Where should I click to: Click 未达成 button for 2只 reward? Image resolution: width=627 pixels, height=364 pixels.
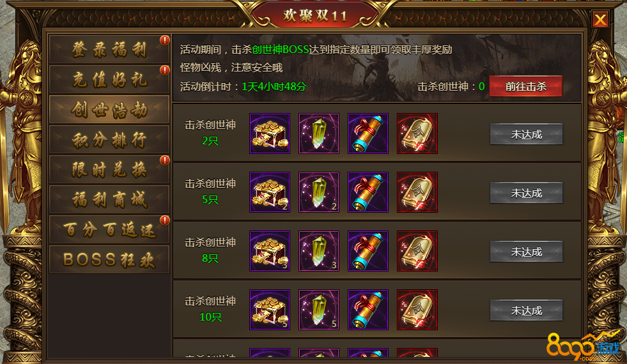(x=526, y=134)
